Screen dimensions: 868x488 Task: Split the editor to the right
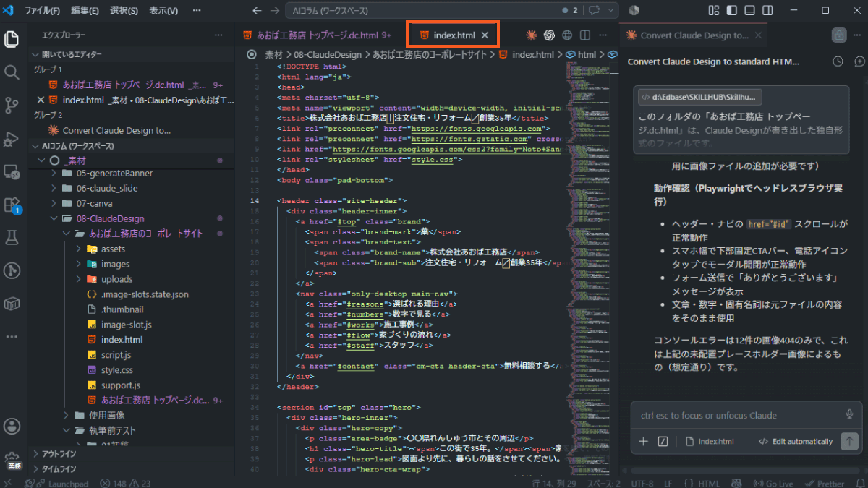click(585, 35)
